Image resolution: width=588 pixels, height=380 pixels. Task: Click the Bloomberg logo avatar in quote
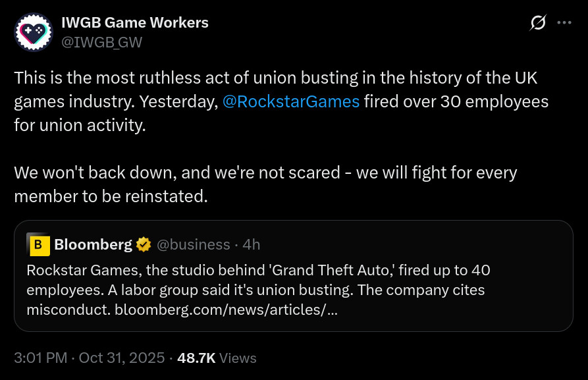tap(39, 245)
